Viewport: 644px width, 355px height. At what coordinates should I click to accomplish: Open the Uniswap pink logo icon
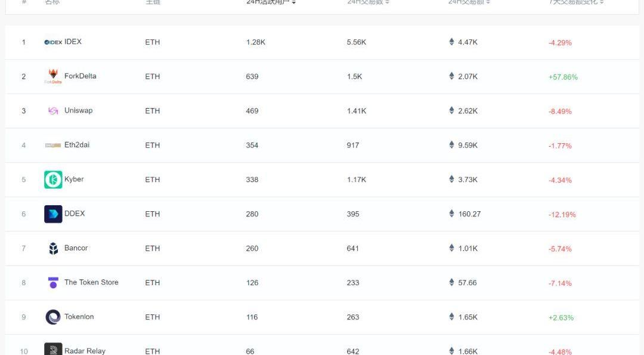click(53, 110)
